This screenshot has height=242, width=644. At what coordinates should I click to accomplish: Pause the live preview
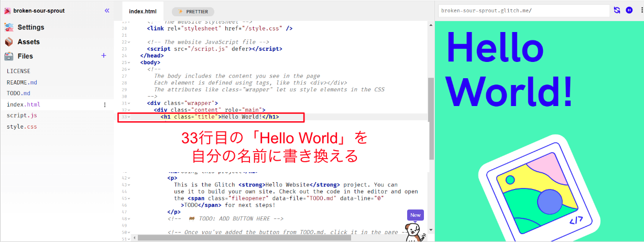tap(629, 10)
